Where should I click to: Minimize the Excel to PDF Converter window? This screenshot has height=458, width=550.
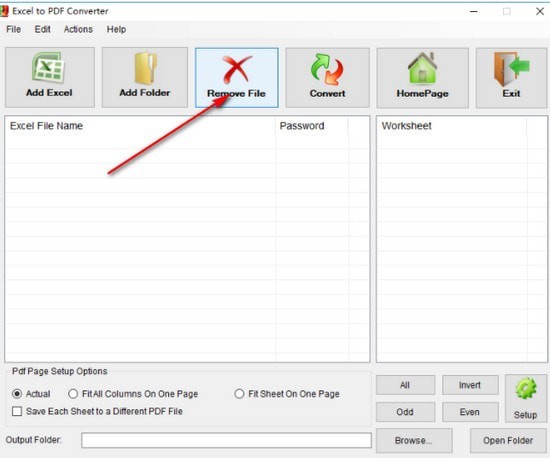click(474, 12)
